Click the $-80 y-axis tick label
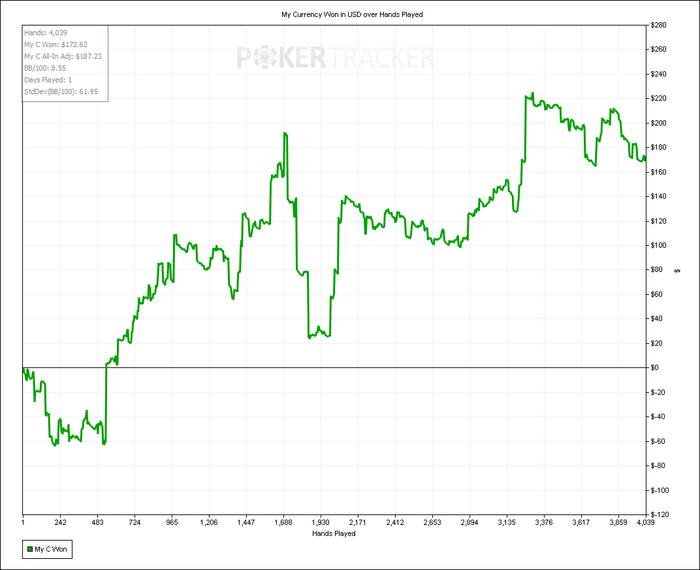The width and height of the screenshot is (700, 570). [x=658, y=466]
